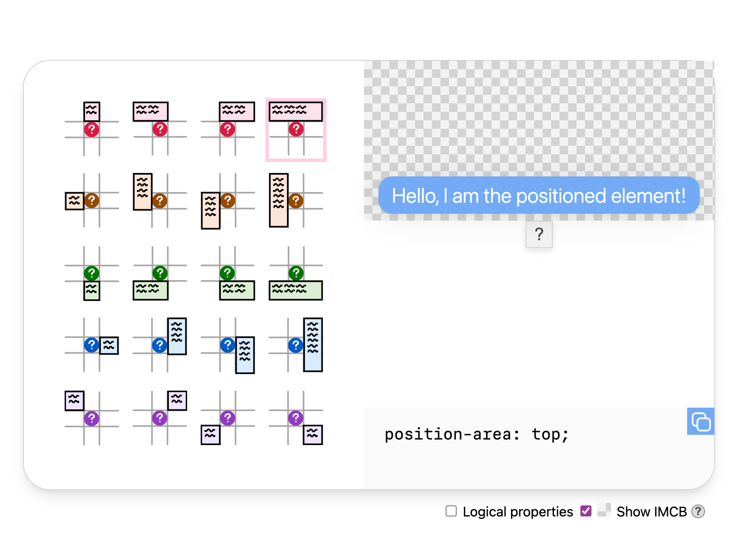This screenshot has width=756, height=556.
Task: Select the purple top-left corner placement icon
Action: (91, 418)
